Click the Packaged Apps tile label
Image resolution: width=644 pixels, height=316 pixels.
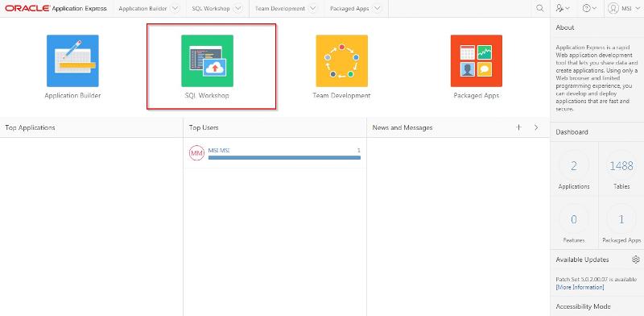(477, 95)
